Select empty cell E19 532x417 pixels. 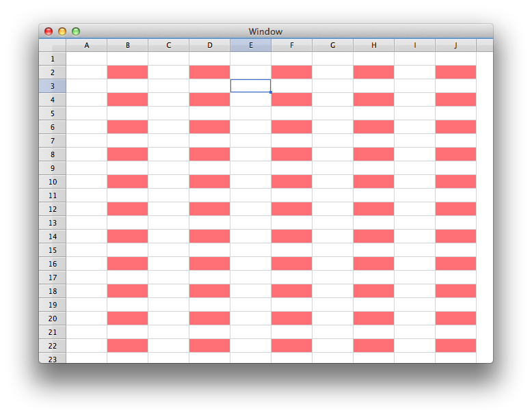[251, 305]
